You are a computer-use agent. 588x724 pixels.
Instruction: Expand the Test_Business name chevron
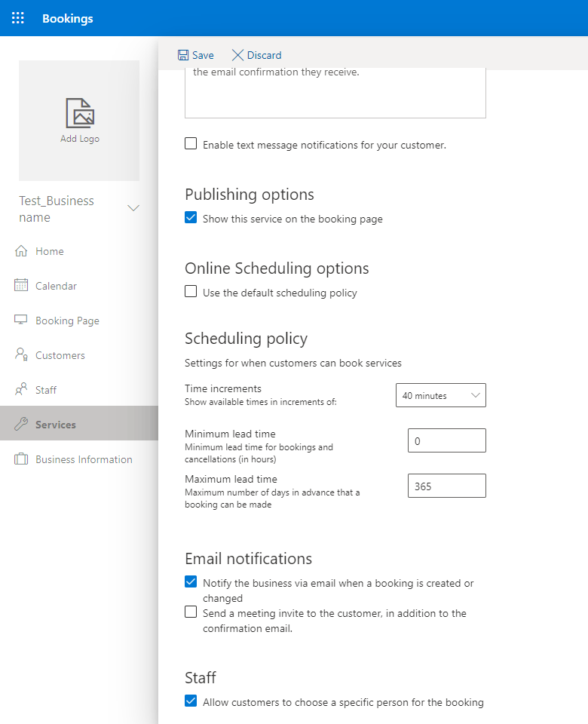click(133, 208)
